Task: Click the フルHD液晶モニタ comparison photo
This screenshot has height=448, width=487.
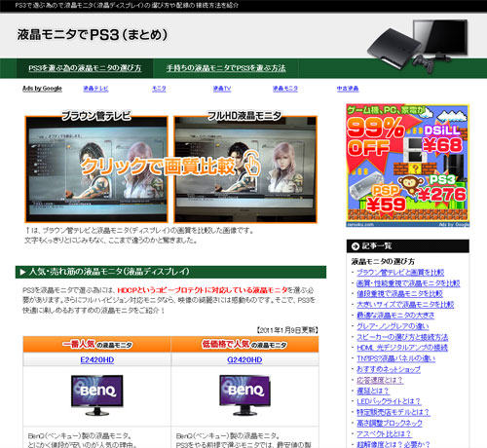Action: click(x=245, y=169)
